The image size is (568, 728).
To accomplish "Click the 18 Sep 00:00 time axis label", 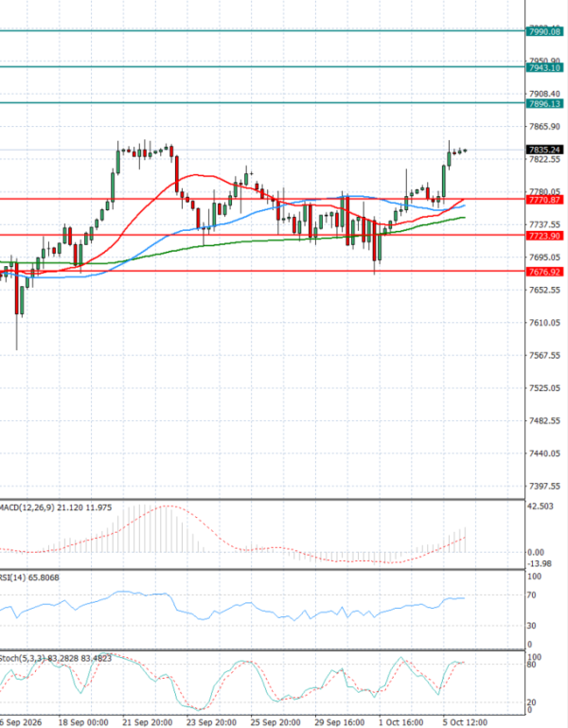I will pos(83,722).
